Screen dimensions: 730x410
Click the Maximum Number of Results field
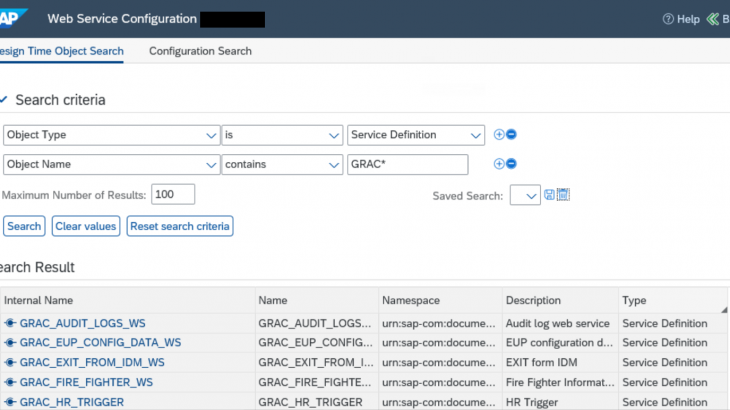pyautogui.click(x=173, y=195)
